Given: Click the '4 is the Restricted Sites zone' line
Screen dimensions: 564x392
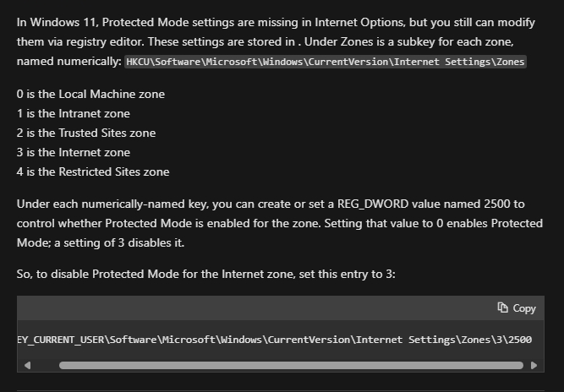Looking at the screenshot, I should [x=93, y=171].
